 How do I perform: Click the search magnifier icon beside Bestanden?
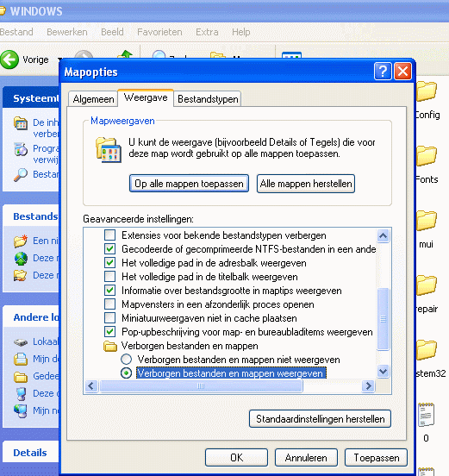(x=21, y=175)
